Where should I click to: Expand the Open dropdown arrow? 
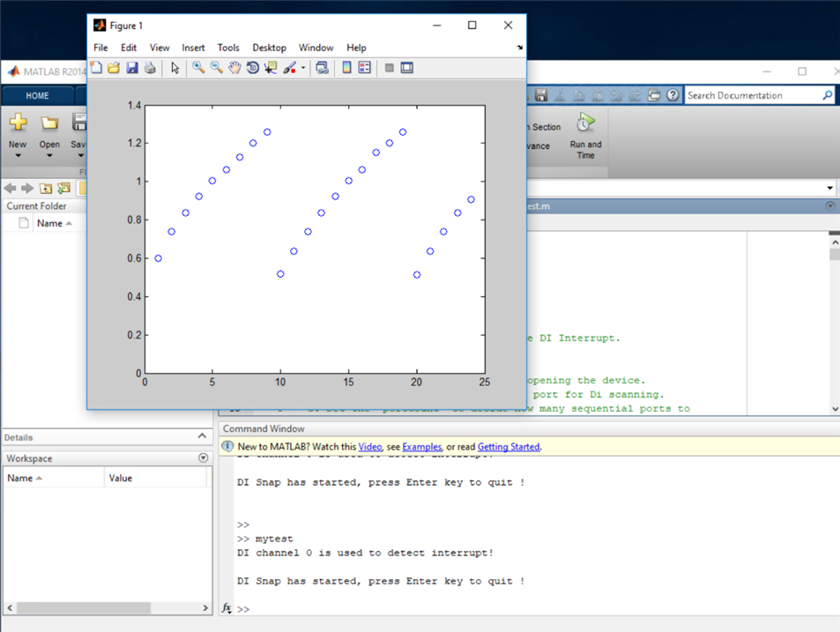click(x=49, y=155)
